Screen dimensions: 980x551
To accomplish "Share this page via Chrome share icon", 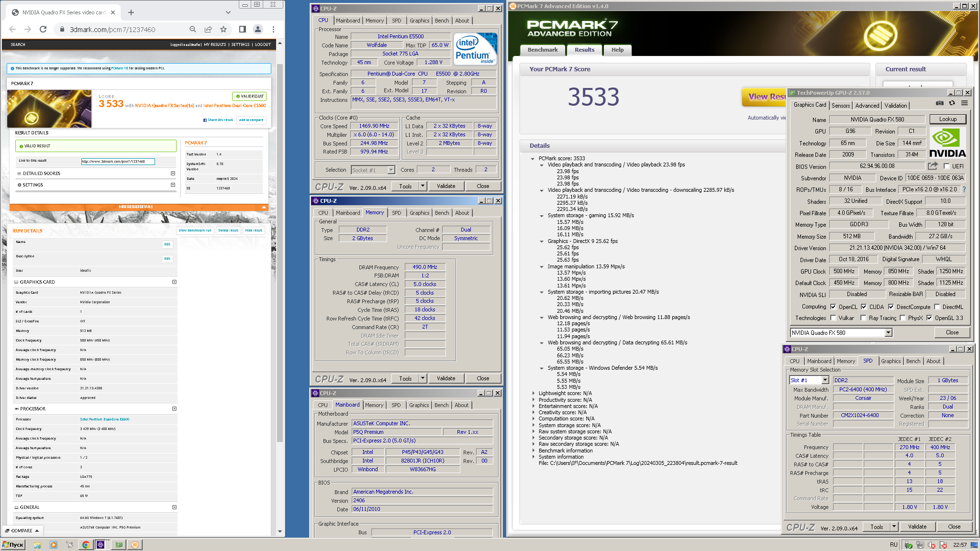I will pos(208,29).
